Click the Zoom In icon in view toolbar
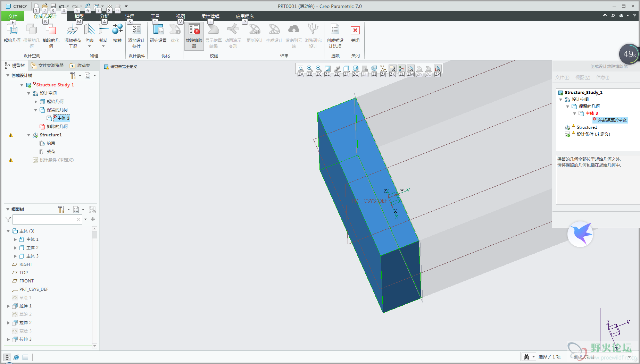 [310, 69]
